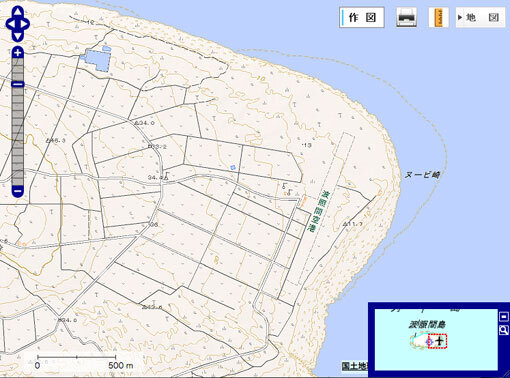Pan the map left with the arrow
Image resolution: width=510 pixels, height=378 pixels.
pyautogui.click(x=11, y=24)
